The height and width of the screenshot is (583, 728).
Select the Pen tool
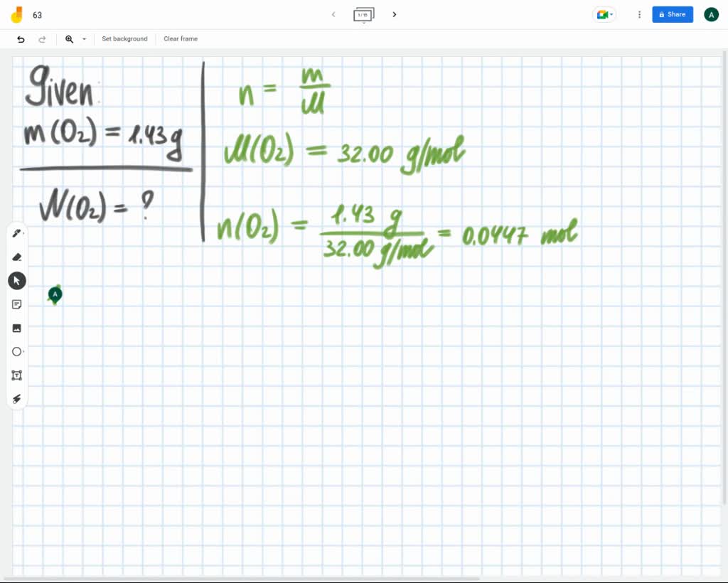(17, 233)
